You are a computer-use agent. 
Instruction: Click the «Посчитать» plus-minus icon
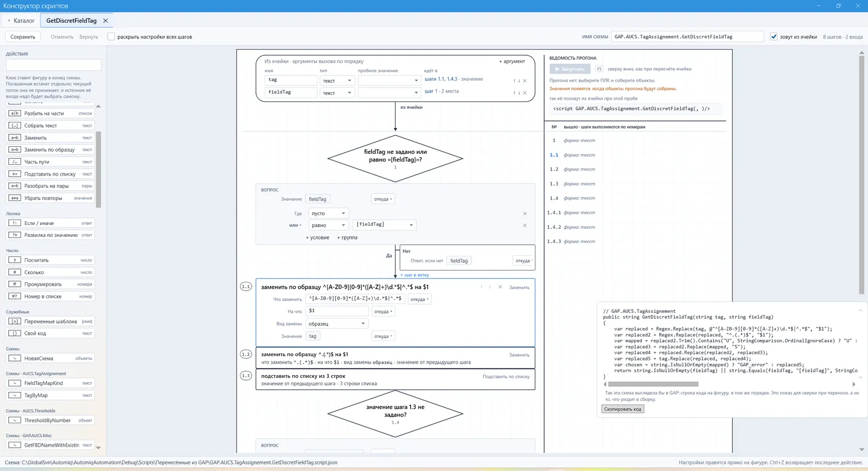point(15,260)
